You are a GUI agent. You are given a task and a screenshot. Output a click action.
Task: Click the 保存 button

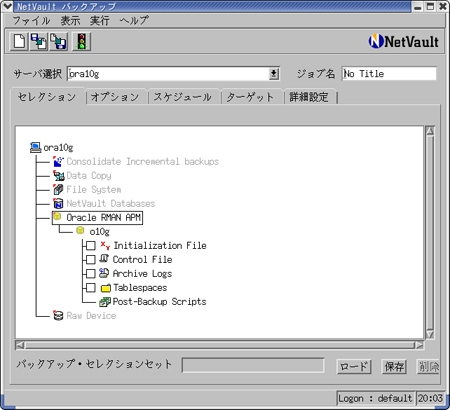394,367
